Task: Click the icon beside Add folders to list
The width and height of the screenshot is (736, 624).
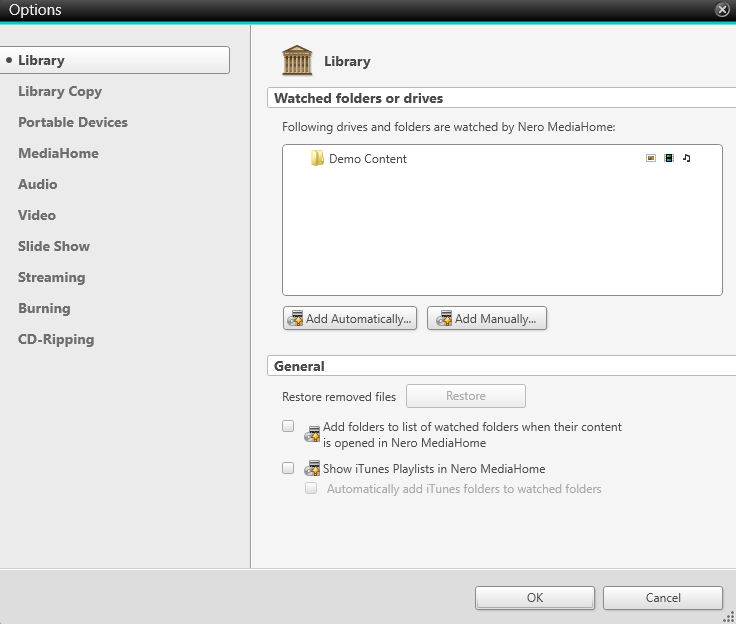Action: [x=312, y=434]
